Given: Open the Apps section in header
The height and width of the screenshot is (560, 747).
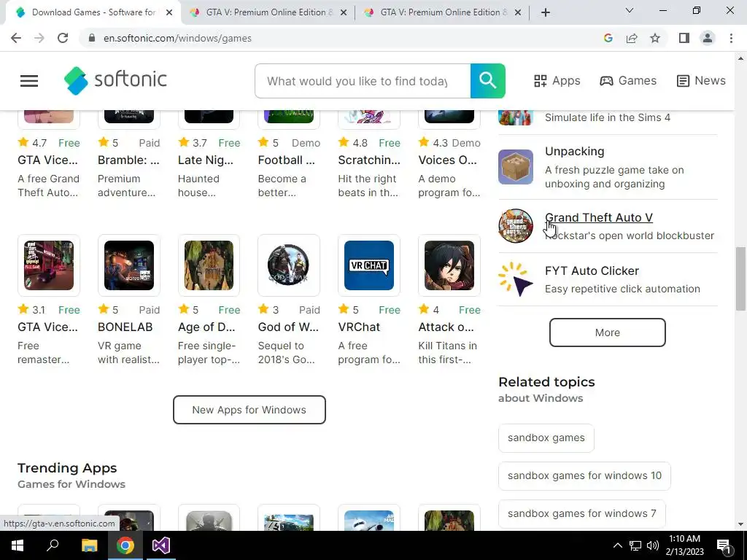Looking at the screenshot, I should click(557, 81).
